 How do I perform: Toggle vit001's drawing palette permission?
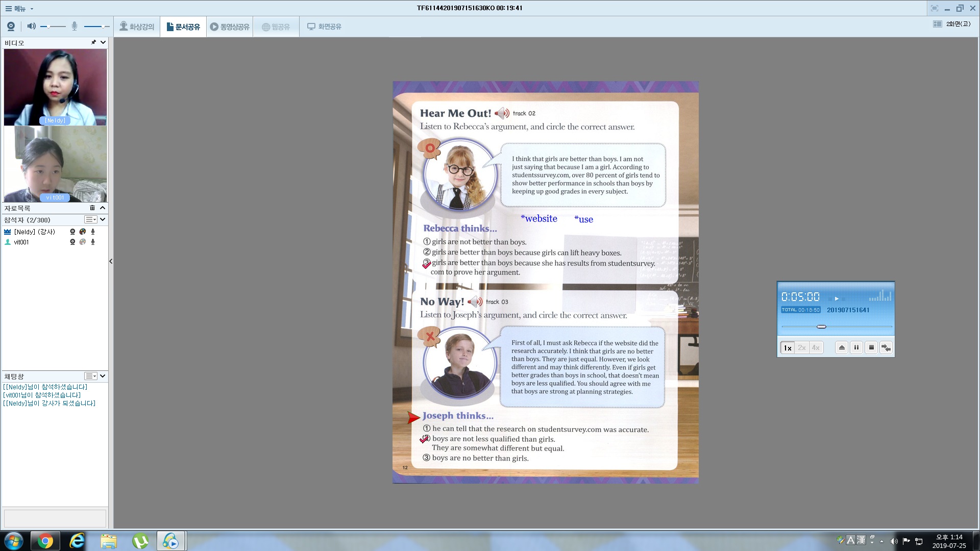click(x=82, y=242)
